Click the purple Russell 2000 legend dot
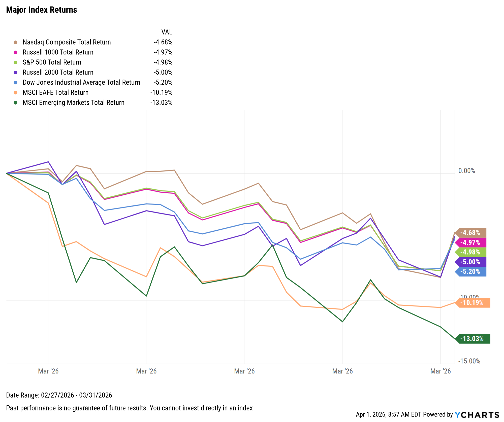 [16, 73]
